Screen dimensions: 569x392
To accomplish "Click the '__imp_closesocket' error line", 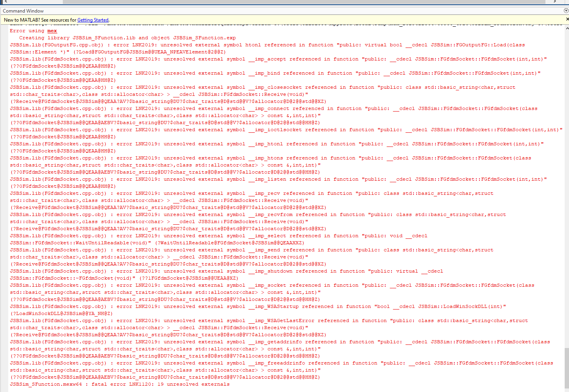I will [x=263, y=87].
